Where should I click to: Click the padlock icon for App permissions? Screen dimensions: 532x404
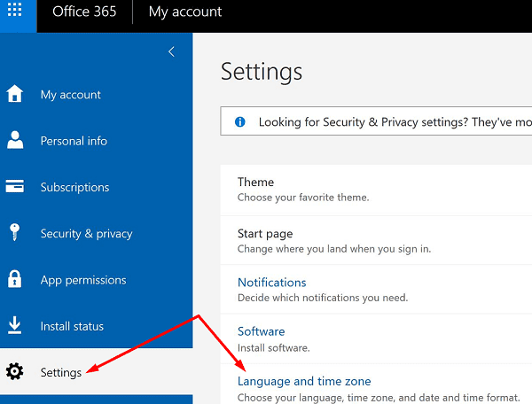click(14, 278)
